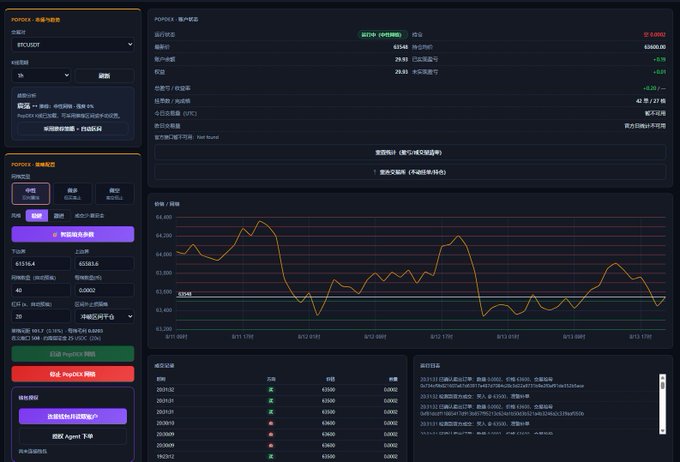This screenshot has height=462, width=680.
Task: Click the 63600.00 average position price value
Action: 654,47
